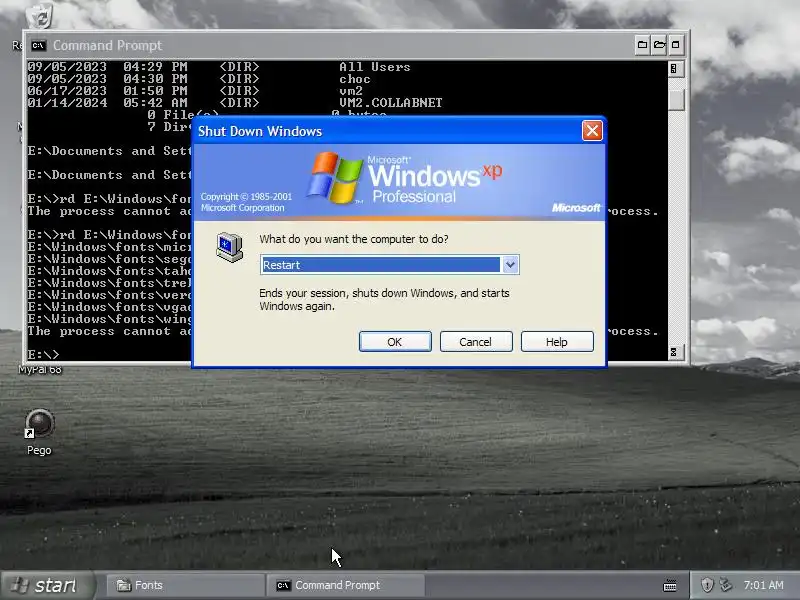The image size is (800, 600).
Task: Click the 'All Users' directory entry text
Action: [x=374, y=67]
